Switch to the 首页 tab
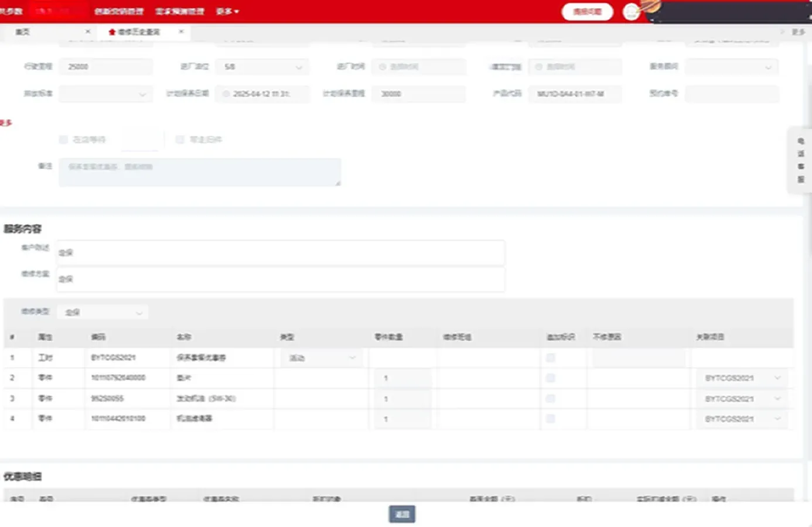Screen dimensions: 812x527 pos(22,32)
